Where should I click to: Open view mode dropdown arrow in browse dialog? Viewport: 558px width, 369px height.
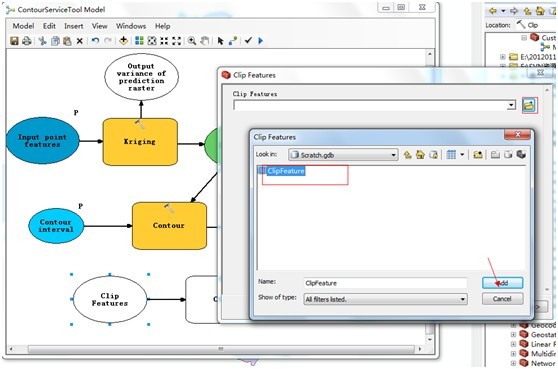(x=462, y=154)
